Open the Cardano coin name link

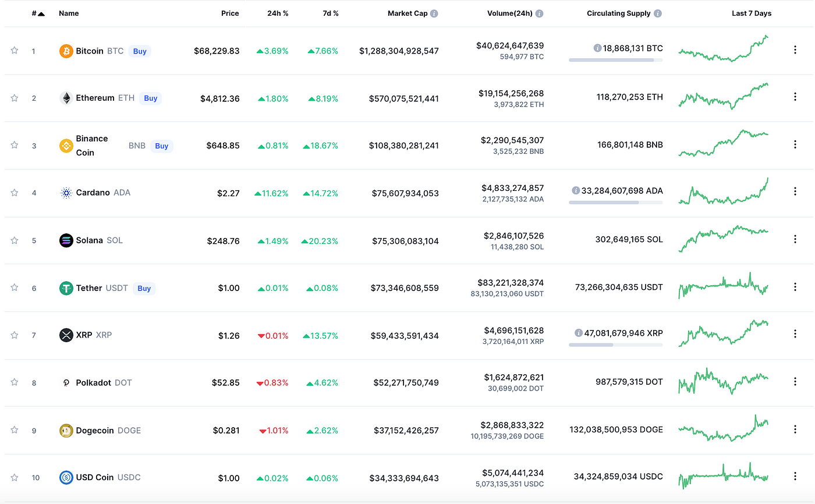click(93, 193)
